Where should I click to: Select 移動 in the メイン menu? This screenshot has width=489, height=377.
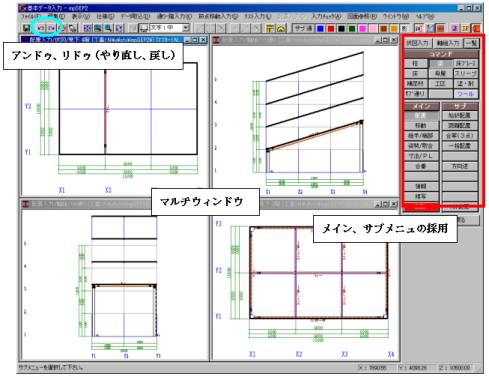[421, 126]
